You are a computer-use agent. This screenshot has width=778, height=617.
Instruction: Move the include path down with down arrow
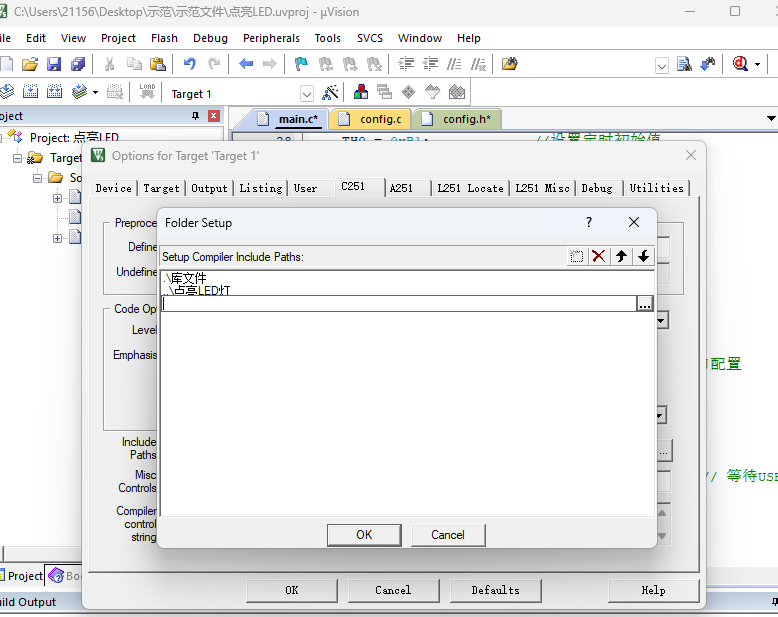[x=643, y=257]
